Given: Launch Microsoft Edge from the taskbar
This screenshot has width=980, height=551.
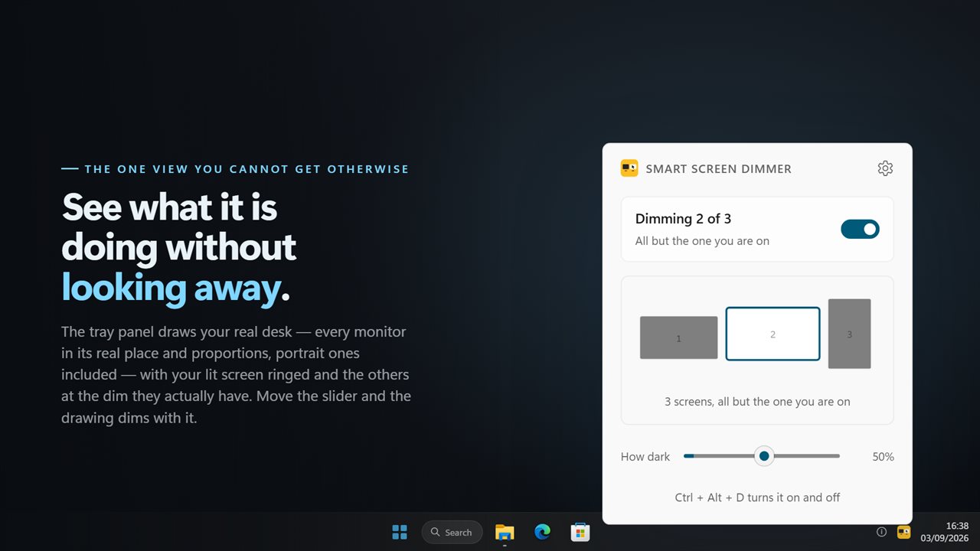Looking at the screenshot, I should (542, 532).
